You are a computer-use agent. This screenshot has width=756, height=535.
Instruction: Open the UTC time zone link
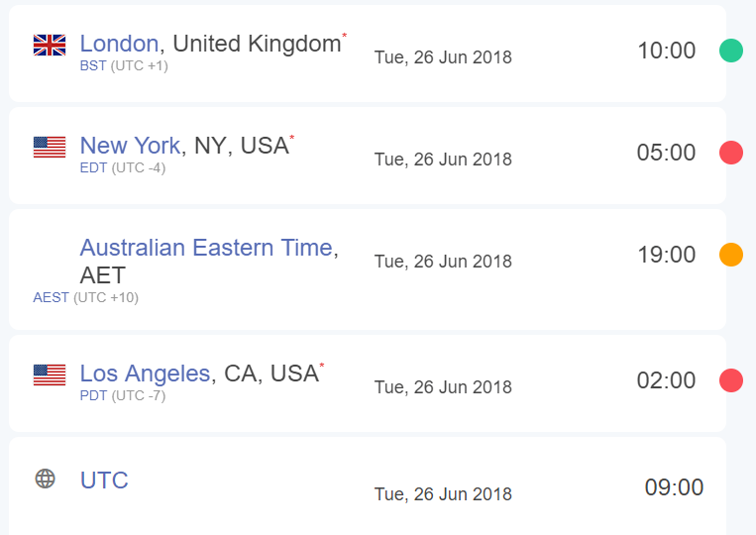click(104, 481)
